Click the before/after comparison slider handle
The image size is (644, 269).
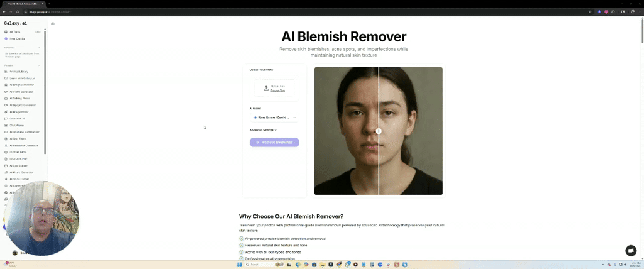pyautogui.click(x=379, y=131)
